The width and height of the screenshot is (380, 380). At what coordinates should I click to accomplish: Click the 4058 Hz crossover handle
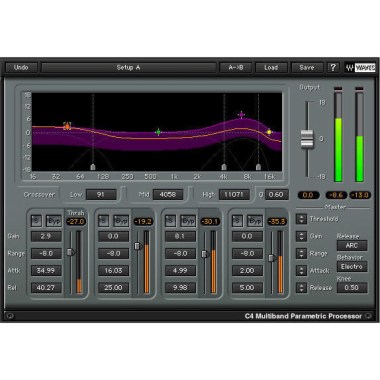[224, 167]
